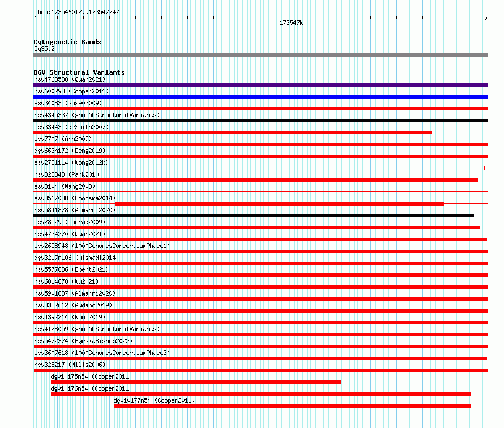Click the right arrow of the ruler
Viewport: 504px width, 428px height.
point(486,18)
